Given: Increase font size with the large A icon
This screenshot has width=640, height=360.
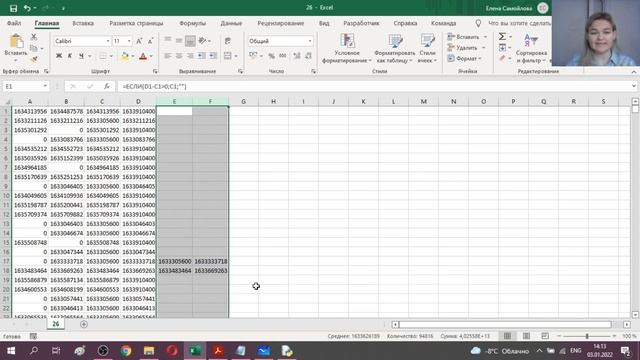Looking at the screenshot, I should 139,41.
